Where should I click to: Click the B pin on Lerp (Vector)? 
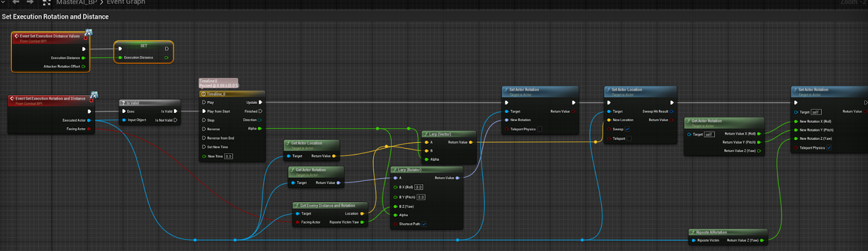point(426,151)
